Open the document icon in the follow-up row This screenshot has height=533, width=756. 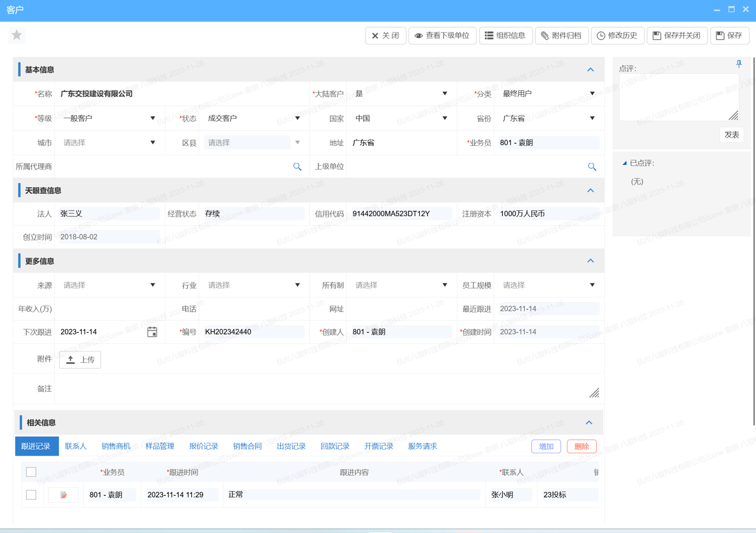tap(63, 495)
